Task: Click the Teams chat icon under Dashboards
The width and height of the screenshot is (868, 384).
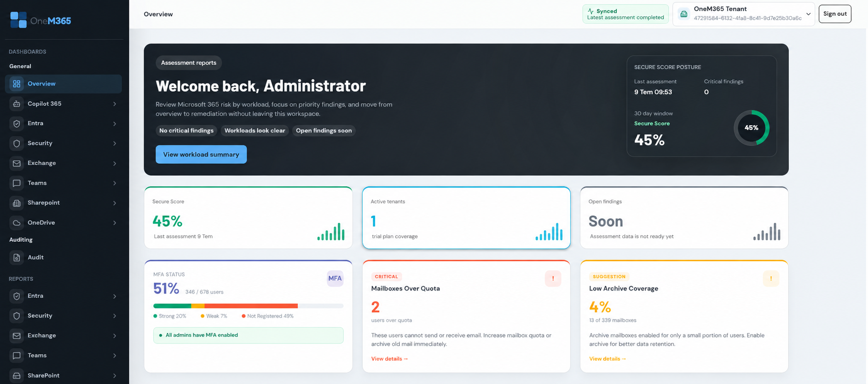Action: [x=17, y=183]
